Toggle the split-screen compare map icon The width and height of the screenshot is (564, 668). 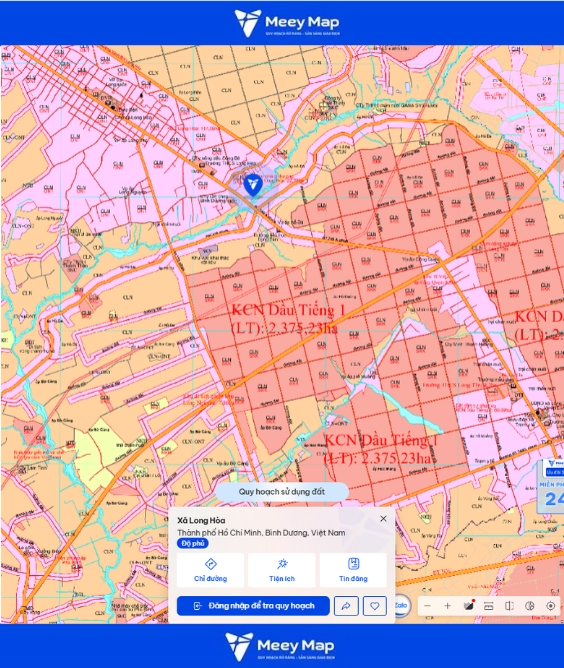pyautogui.click(x=509, y=606)
